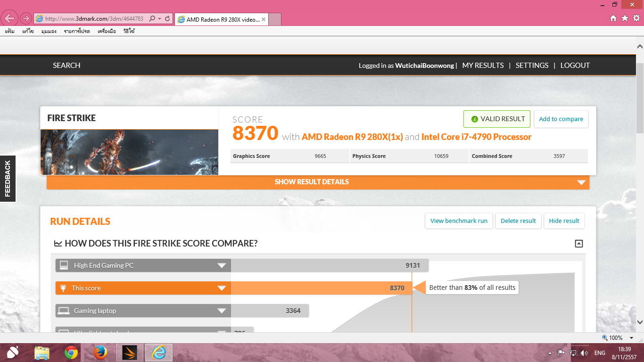Select the AMD Radeon R9 280X video tab
The image size is (644, 362).
pyautogui.click(x=221, y=19)
